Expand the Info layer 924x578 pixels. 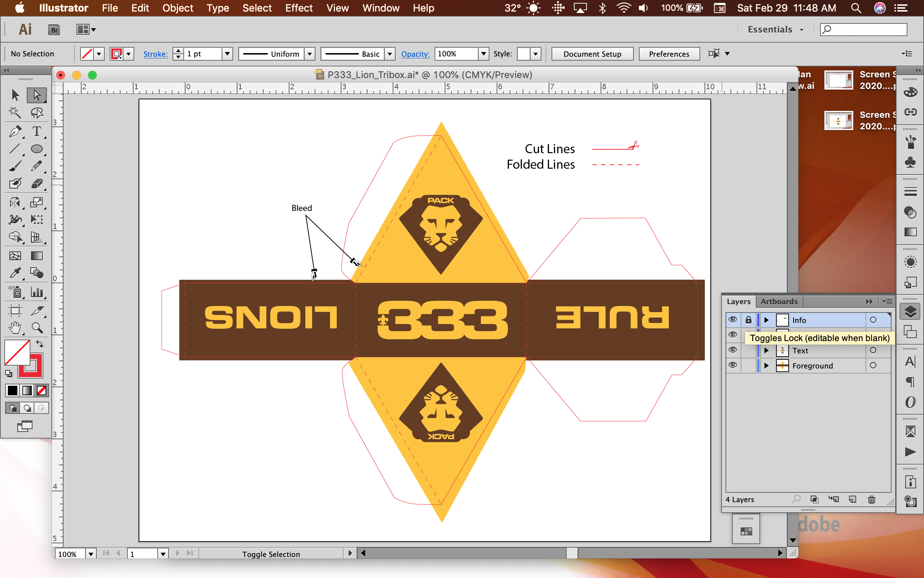(766, 320)
